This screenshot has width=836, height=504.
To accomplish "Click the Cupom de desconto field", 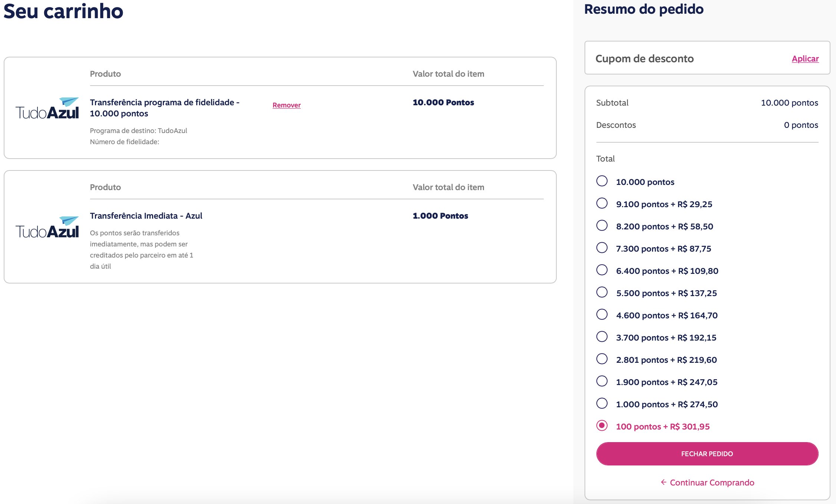I will [x=707, y=58].
